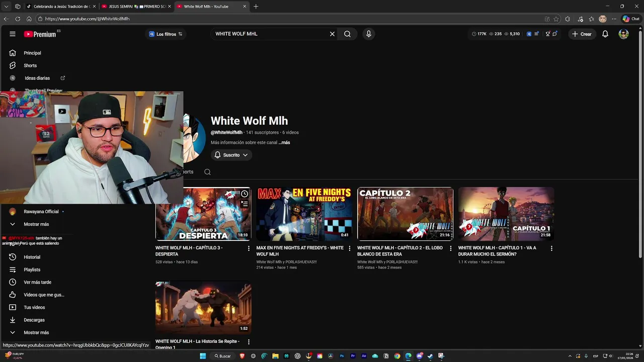This screenshot has height=362, width=644.
Task: Open Photoshop from the taskbar
Action: [342, 356]
